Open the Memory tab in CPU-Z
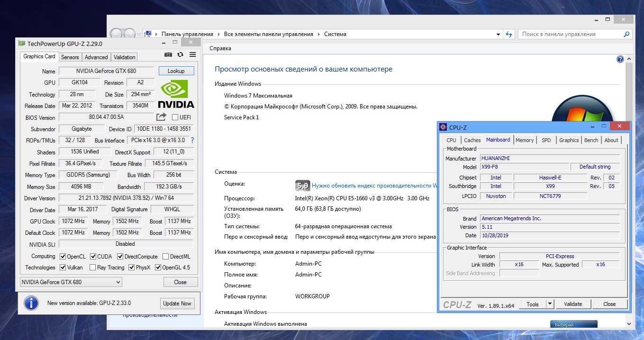This screenshot has width=644, height=340. pyautogui.click(x=525, y=140)
